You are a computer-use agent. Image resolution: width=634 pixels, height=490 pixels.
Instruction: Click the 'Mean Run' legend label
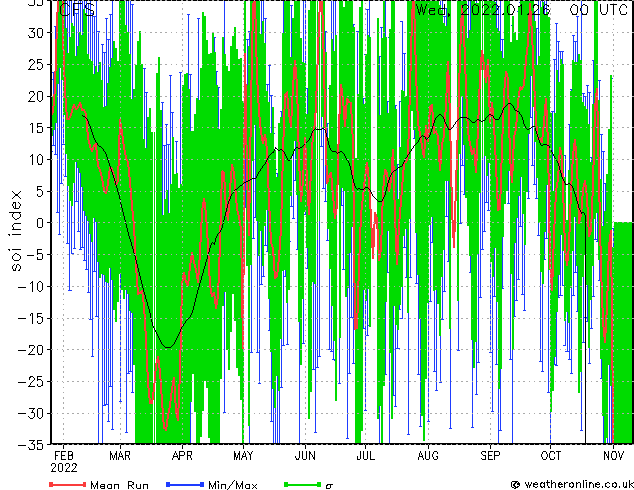tap(119, 485)
